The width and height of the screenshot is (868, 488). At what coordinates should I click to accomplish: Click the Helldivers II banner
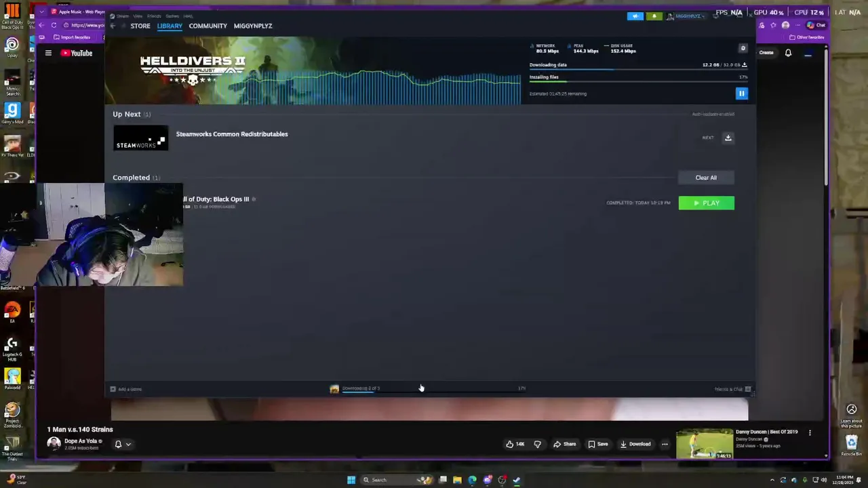coord(313,70)
